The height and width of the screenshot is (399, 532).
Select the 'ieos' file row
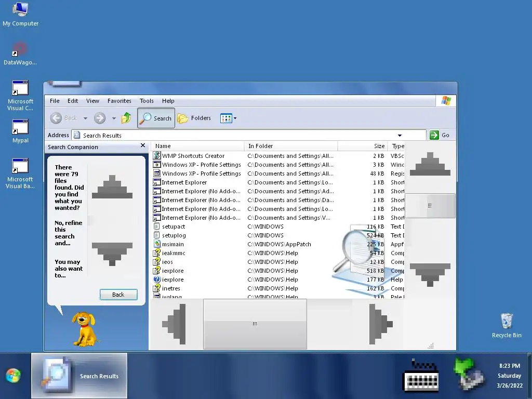tap(277, 262)
